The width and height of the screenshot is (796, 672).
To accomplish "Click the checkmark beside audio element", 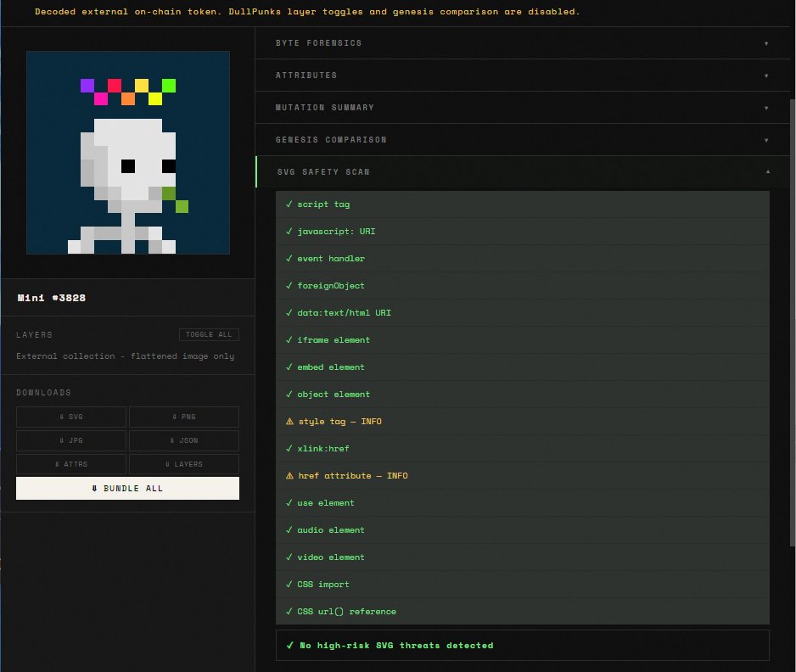I will pyautogui.click(x=289, y=530).
